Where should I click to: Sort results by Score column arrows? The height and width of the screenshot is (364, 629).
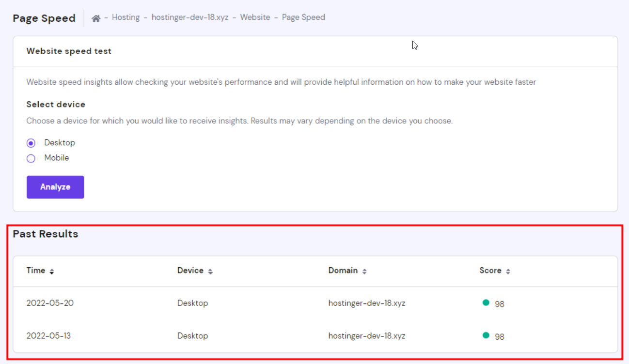coord(508,272)
